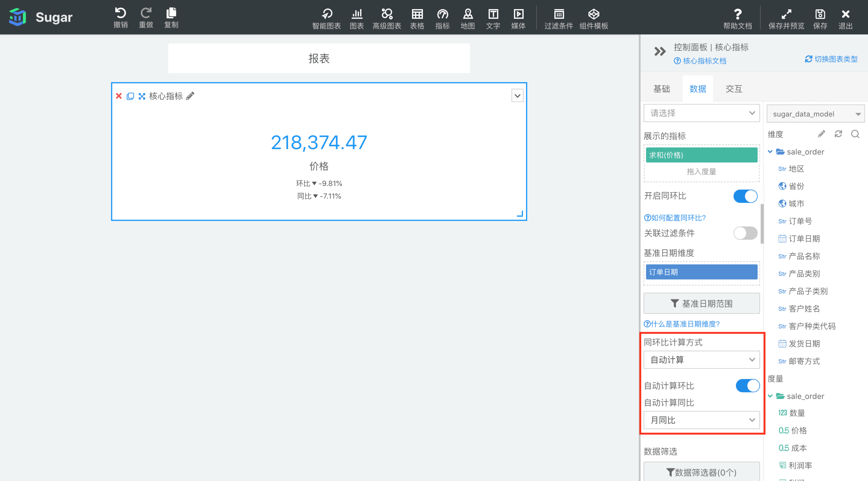The height and width of the screenshot is (481, 868).
Task: Search fields in the 维度 list
Action: 855,134
